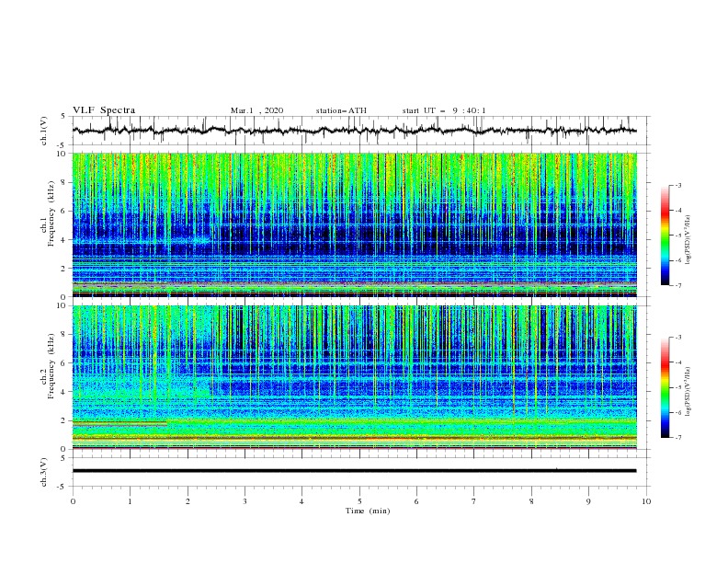Select ch.1 colorbar 'log(PSD)(V²/Hz)' label
Screen dimensions: 728x563
point(688,240)
